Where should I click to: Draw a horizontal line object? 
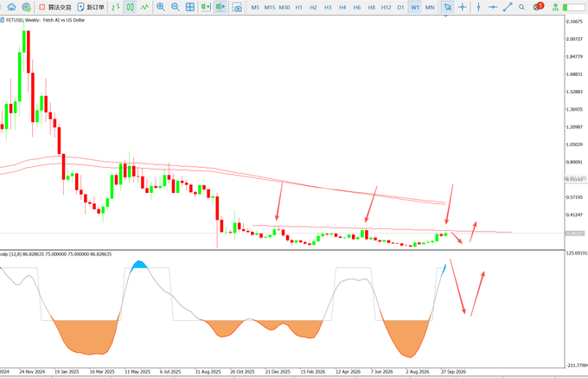coord(493,7)
